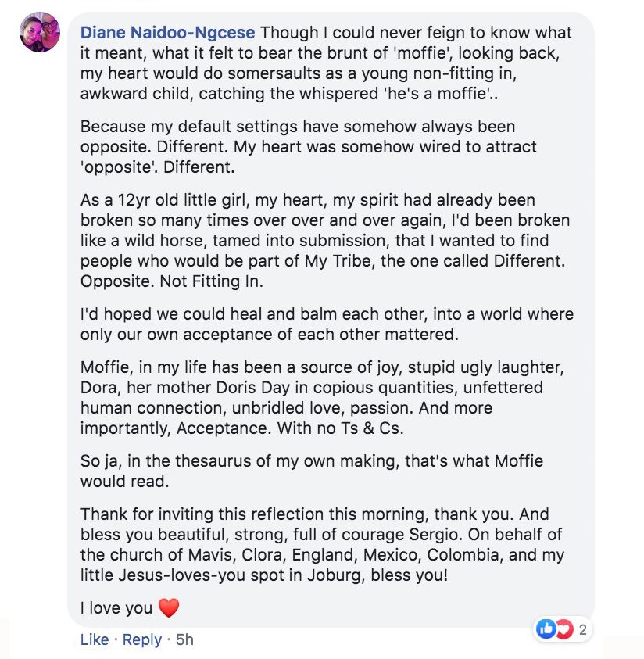The width and height of the screenshot is (644, 659).
Task: Open the 5h timestamp link
Action: (x=184, y=639)
